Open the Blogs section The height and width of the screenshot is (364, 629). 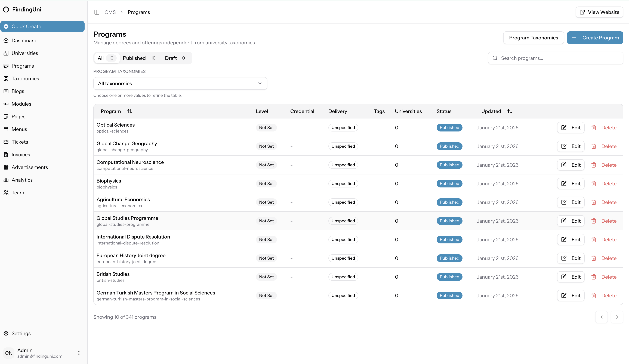(x=17, y=91)
